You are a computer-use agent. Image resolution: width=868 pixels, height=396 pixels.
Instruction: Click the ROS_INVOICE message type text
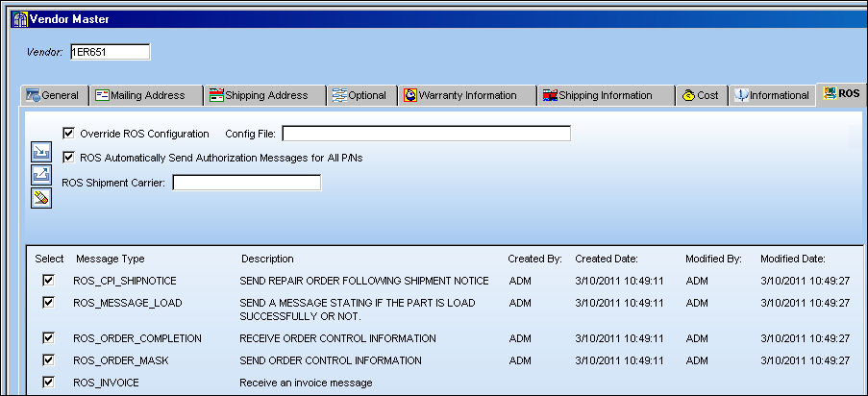(106, 383)
